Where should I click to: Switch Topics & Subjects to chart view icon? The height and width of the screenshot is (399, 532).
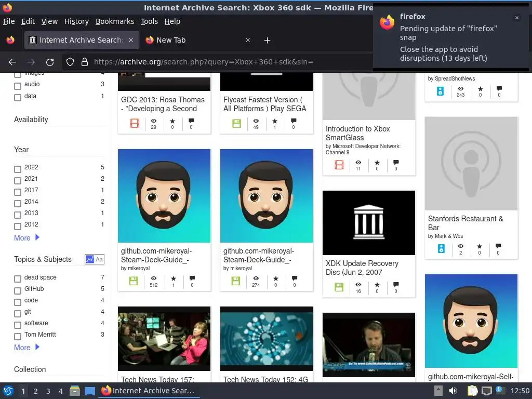pyautogui.click(x=89, y=259)
